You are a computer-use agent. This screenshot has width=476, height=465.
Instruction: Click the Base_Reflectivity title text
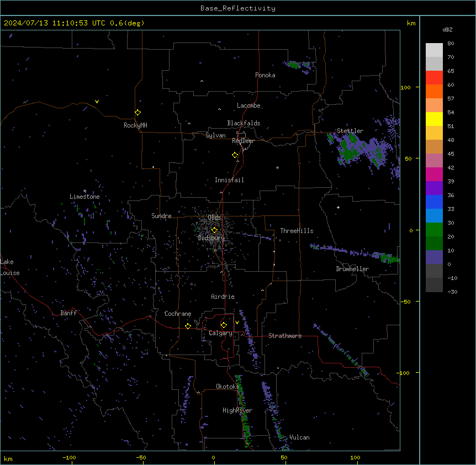point(238,8)
